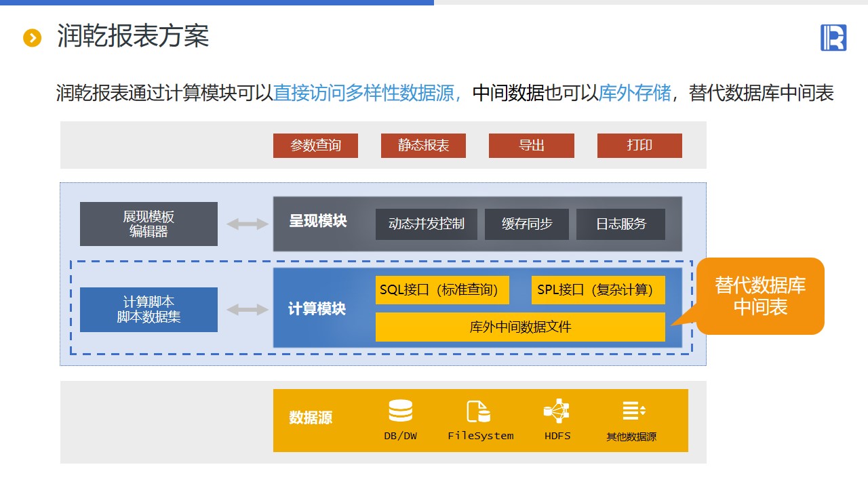The width and height of the screenshot is (868, 488).
Task: Click the FileSystem caption text
Action: point(481,436)
